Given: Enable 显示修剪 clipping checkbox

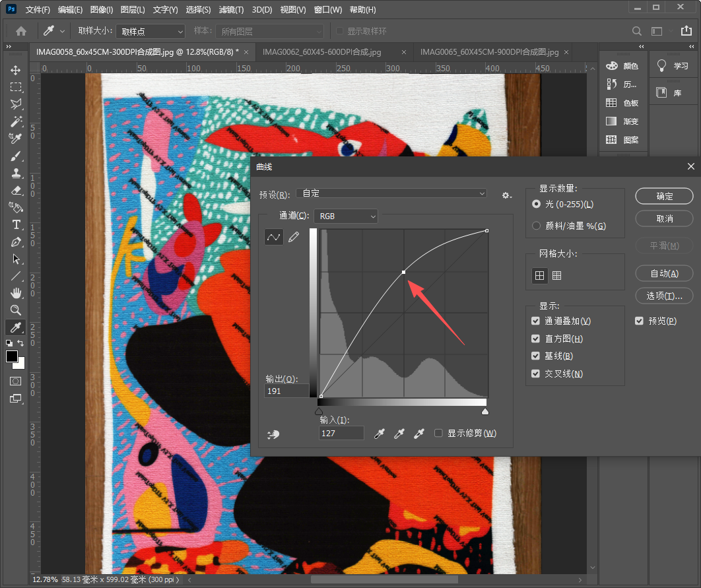Looking at the screenshot, I should [439, 434].
